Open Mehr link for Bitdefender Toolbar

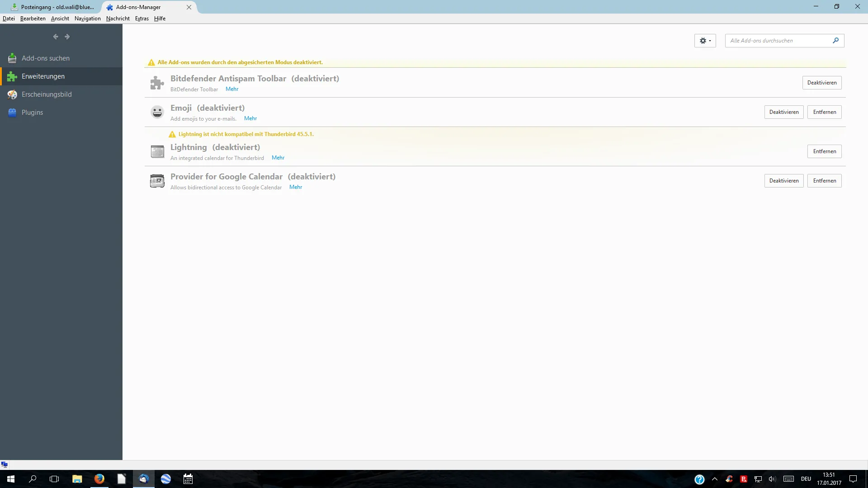(232, 89)
